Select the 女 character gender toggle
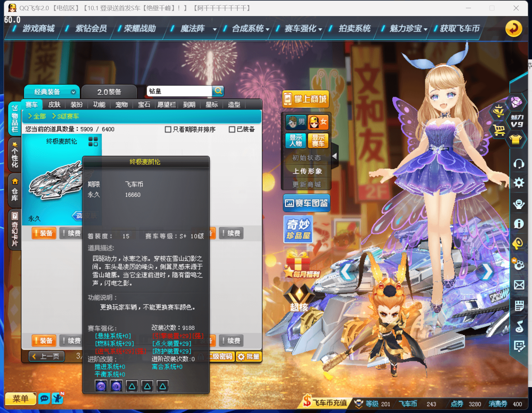The width and height of the screenshot is (532, 413). click(x=318, y=122)
